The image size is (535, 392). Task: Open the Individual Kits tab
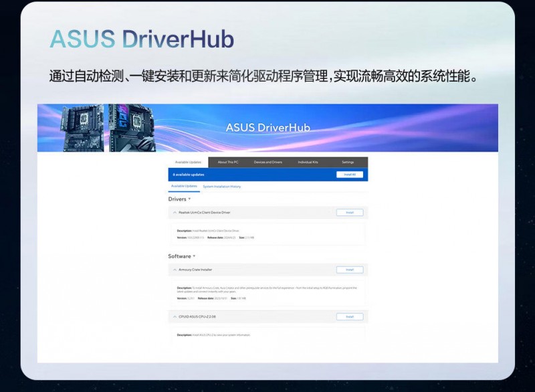point(308,162)
